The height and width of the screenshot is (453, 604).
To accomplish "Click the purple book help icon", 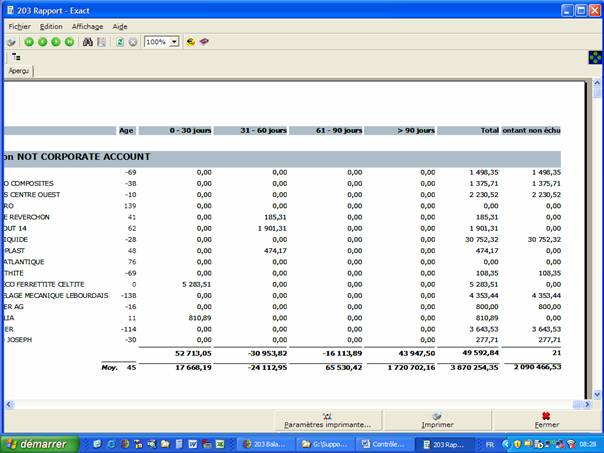I will (x=204, y=42).
